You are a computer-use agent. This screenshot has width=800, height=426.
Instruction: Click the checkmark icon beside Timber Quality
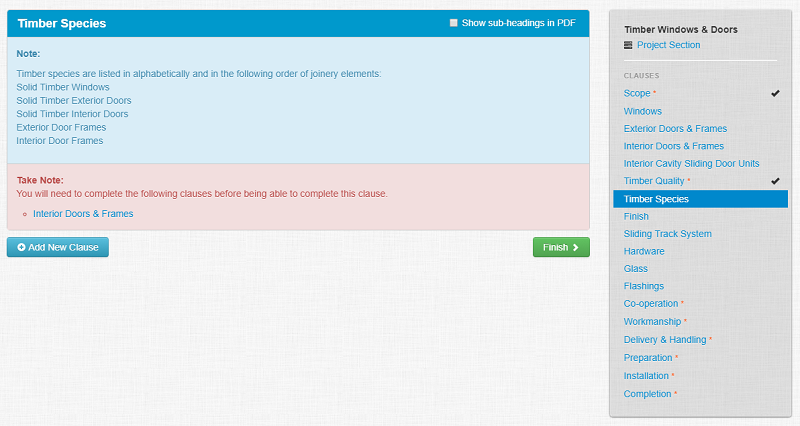775,181
